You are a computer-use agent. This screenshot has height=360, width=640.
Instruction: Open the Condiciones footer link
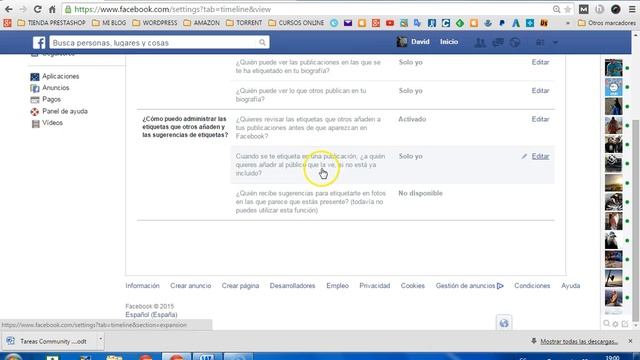[x=532, y=286]
